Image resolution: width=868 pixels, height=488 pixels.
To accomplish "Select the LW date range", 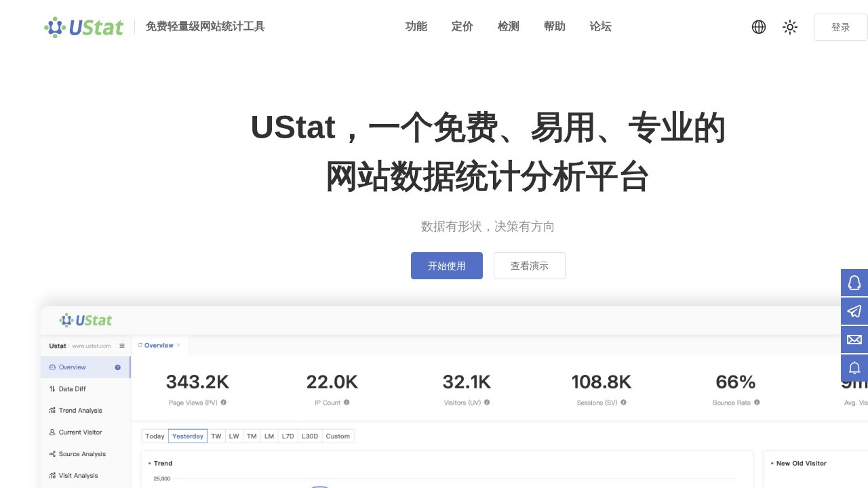I will 234,436.
